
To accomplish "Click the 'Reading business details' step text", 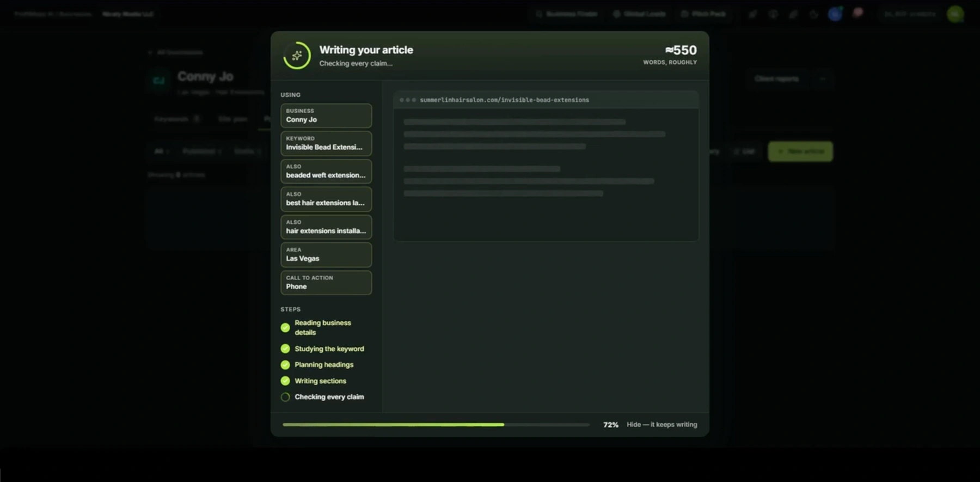I will click(x=323, y=327).
